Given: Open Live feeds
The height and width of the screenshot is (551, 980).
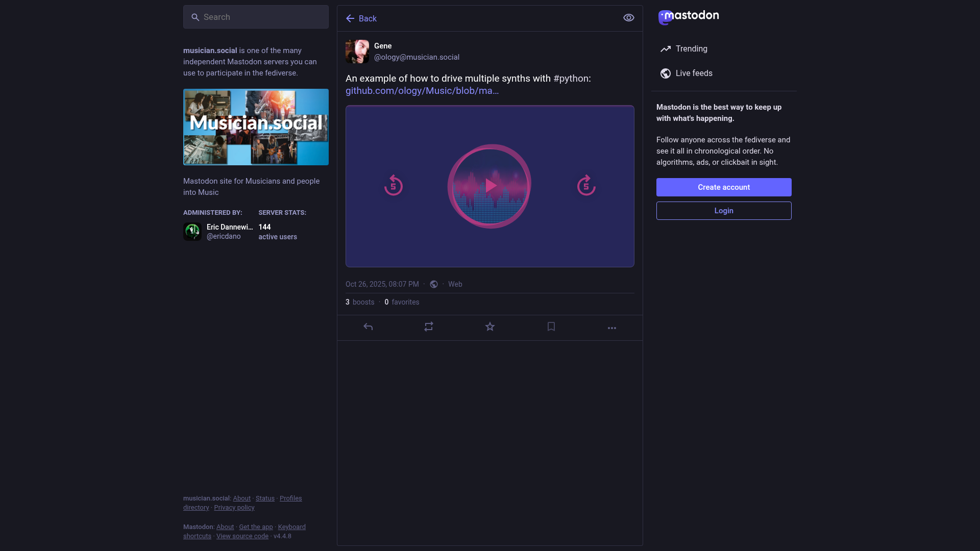Looking at the screenshot, I should point(694,73).
